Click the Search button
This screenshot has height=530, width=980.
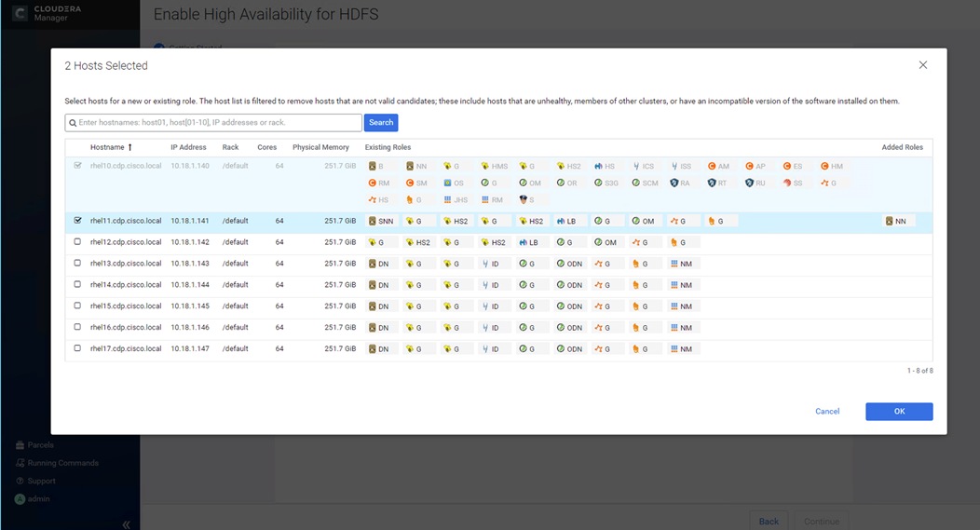[381, 123]
